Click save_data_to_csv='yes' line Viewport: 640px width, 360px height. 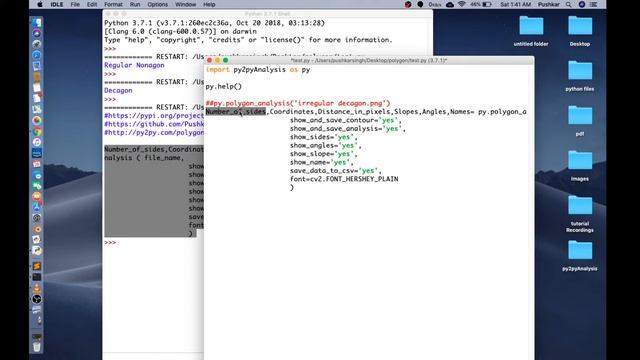336,171
